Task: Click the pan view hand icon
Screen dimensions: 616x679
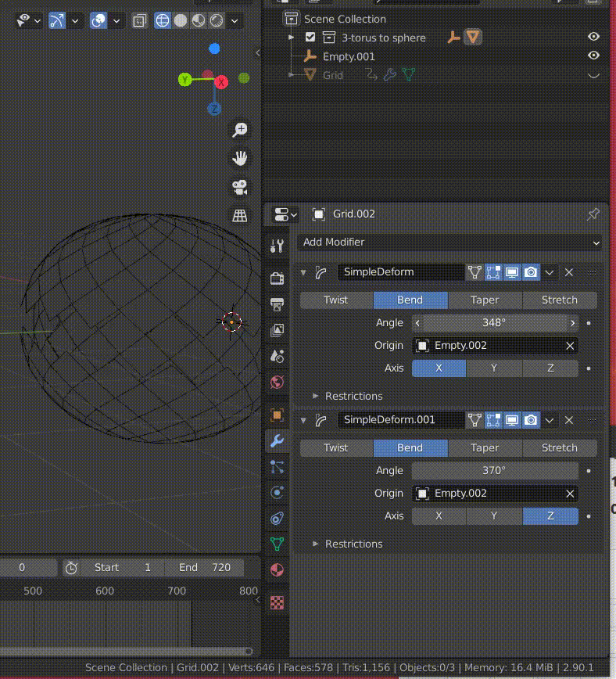Action: click(240, 158)
